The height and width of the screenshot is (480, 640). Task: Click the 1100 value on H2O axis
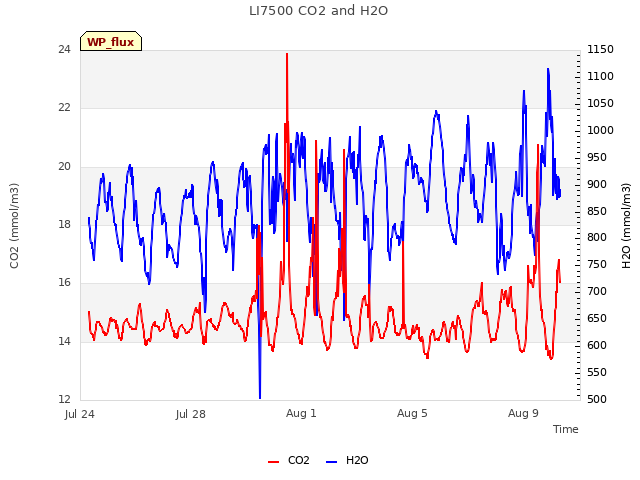pyautogui.click(x=600, y=76)
